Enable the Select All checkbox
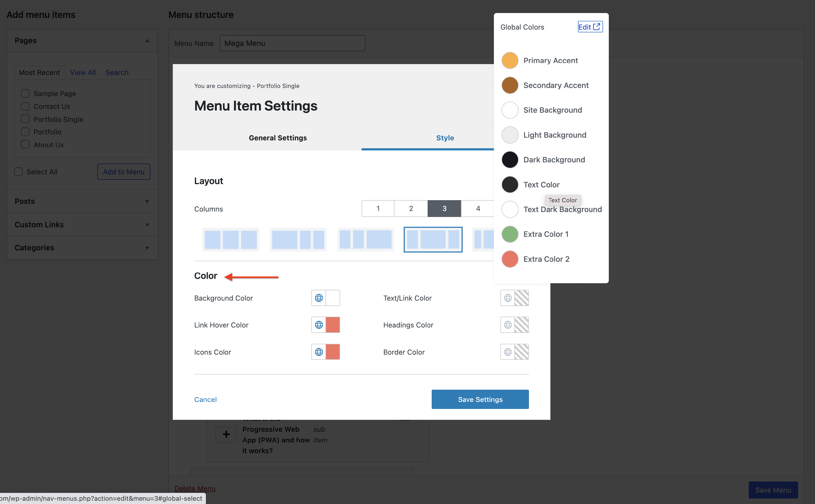This screenshot has height=504, width=815. pyautogui.click(x=18, y=172)
